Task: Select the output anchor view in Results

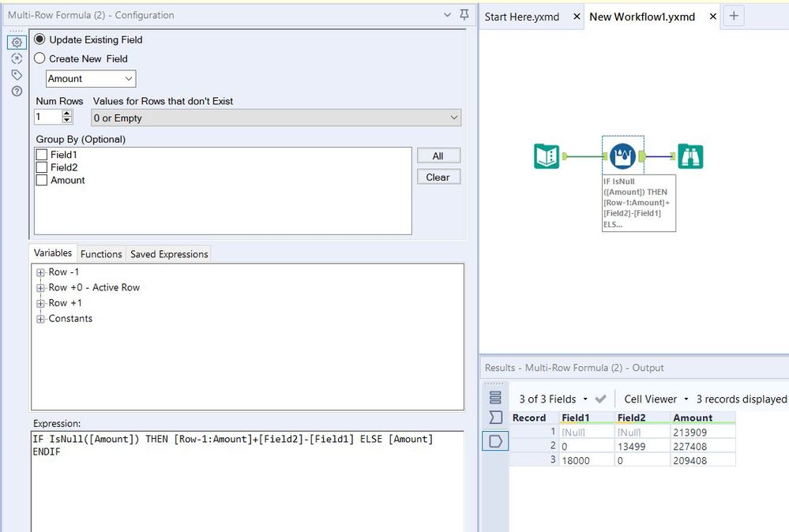Action: 495,441
